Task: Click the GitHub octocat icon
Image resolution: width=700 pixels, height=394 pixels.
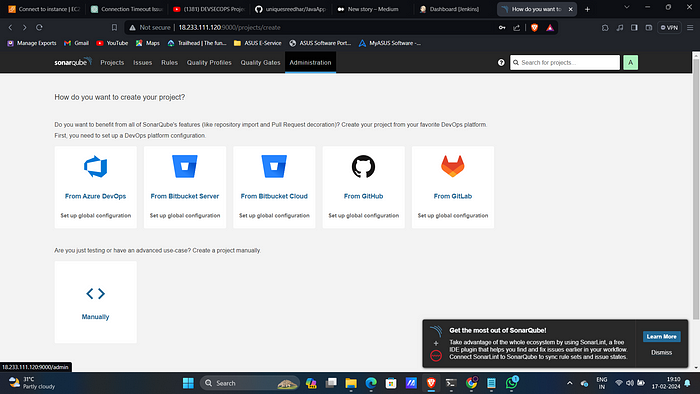Action: [363, 166]
